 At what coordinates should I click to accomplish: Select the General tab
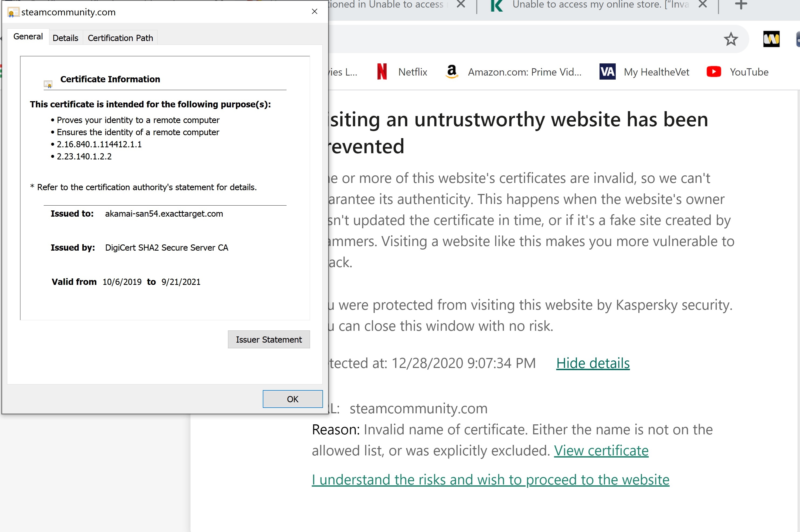28,37
